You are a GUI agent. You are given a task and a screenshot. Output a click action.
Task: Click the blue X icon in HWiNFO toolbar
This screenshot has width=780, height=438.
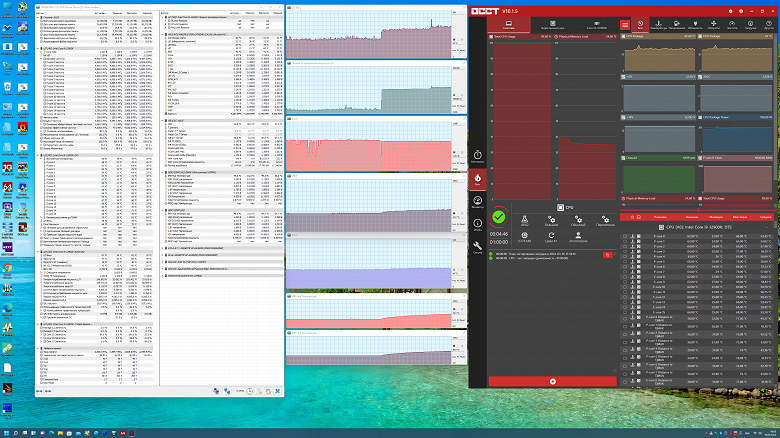point(278,391)
